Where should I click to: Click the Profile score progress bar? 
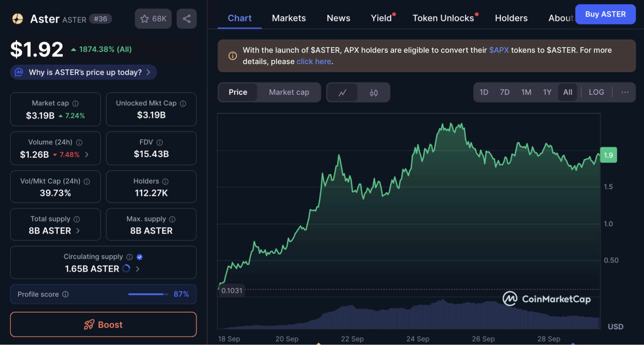pos(148,294)
